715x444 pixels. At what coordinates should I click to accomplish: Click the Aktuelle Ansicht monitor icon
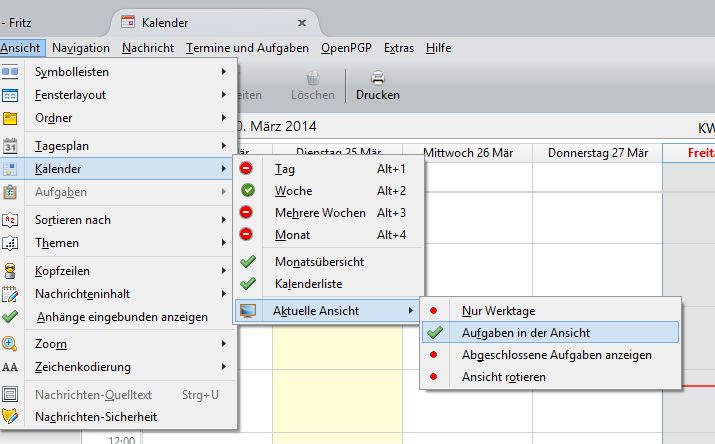[248, 311]
